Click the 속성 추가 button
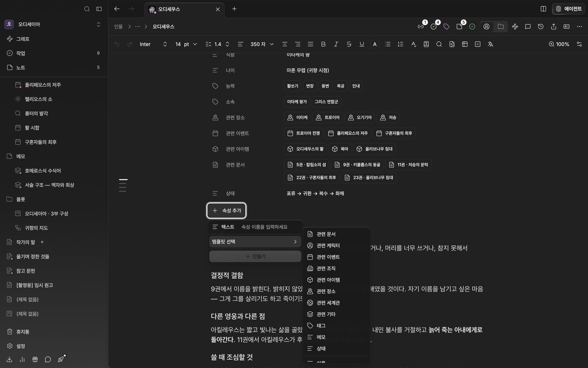The image size is (588, 368). (x=226, y=211)
